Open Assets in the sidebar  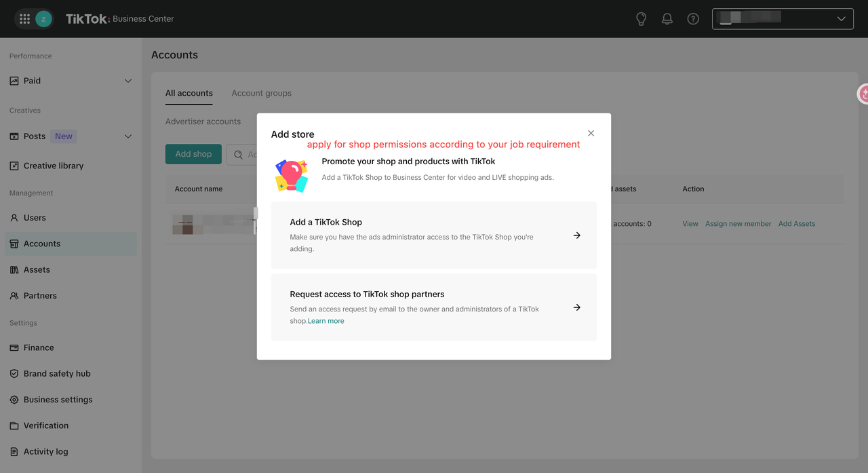tap(37, 270)
